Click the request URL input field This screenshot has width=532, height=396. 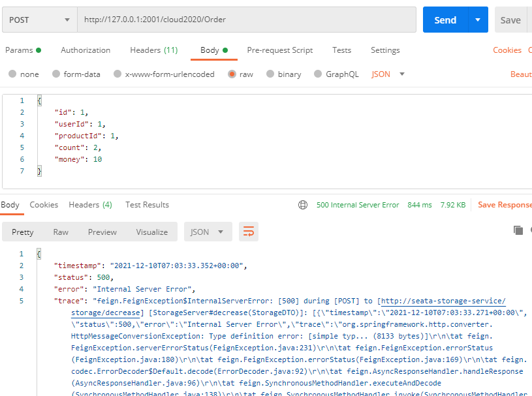[x=247, y=20]
